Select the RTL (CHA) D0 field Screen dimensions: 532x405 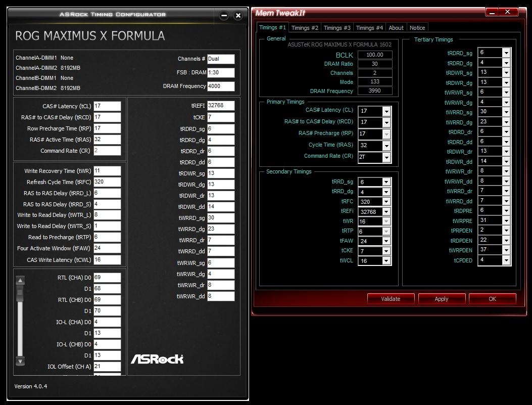(x=107, y=278)
